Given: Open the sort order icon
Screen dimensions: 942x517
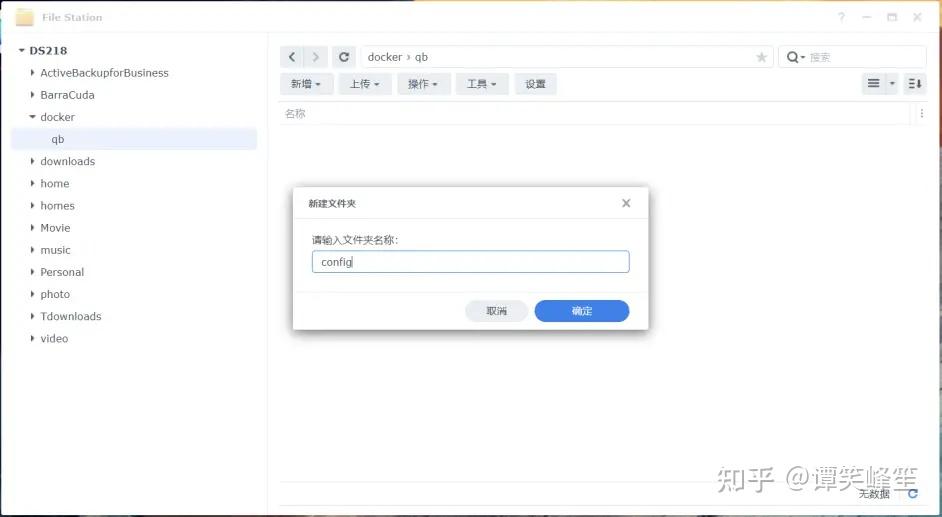Looking at the screenshot, I should 915,83.
